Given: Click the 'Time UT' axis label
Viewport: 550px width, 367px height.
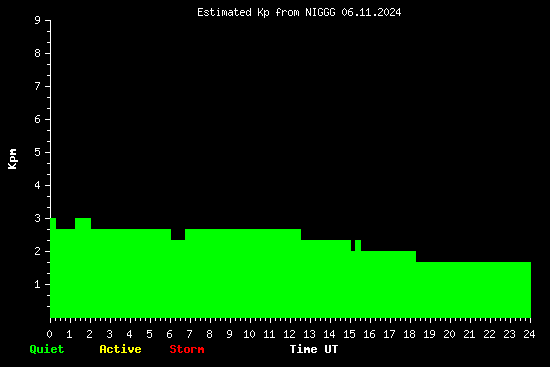Looking at the screenshot, I should point(314,349).
